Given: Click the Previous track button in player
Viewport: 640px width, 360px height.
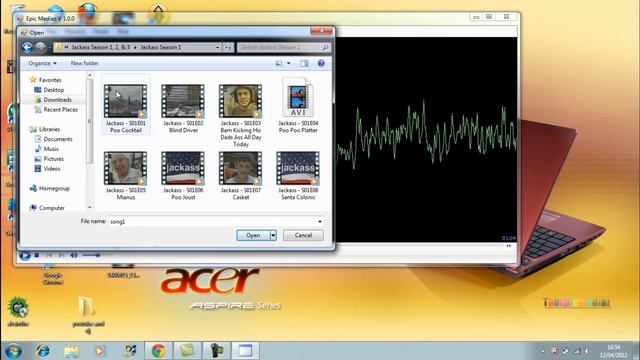Looking at the screenshot, I should pyautogui.click(x=49, y=255).
